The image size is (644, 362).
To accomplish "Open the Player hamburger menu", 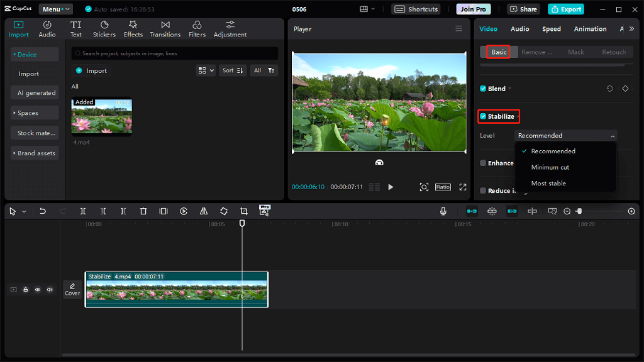I will click(458, 28).
